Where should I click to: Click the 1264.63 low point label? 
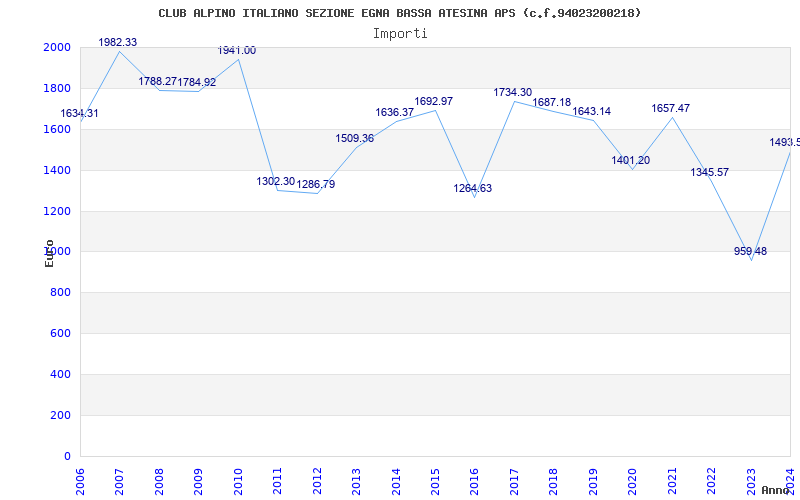tap(472, 188)
